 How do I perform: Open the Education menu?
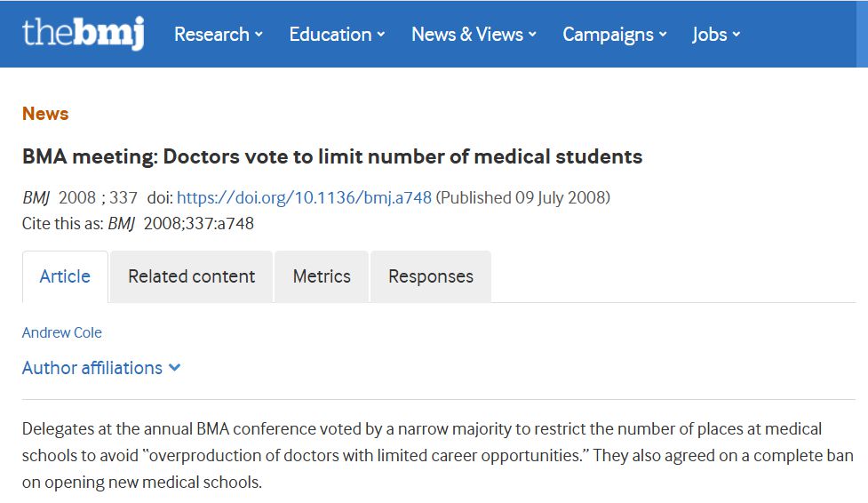click(x=330, y=35)
